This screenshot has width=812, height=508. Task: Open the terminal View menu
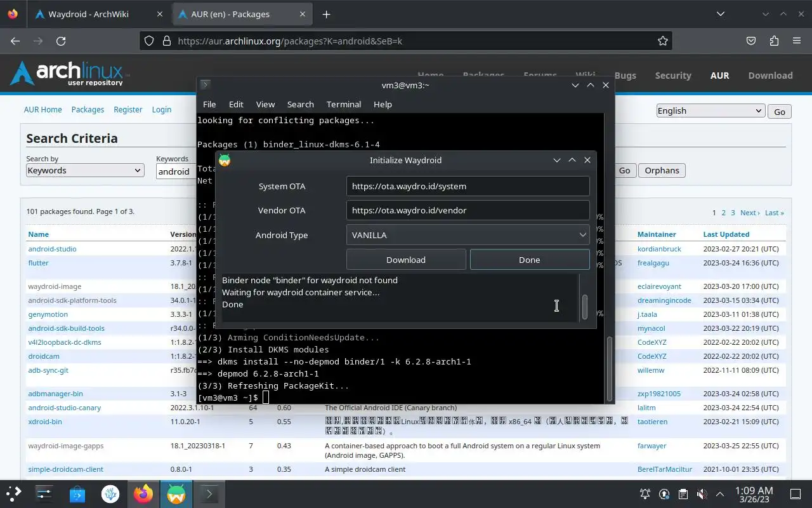click(265, 104)
